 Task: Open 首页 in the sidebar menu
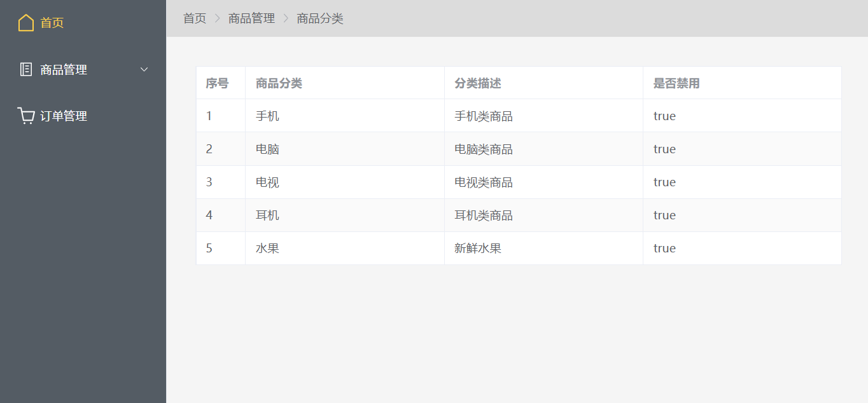click(52, 23)
